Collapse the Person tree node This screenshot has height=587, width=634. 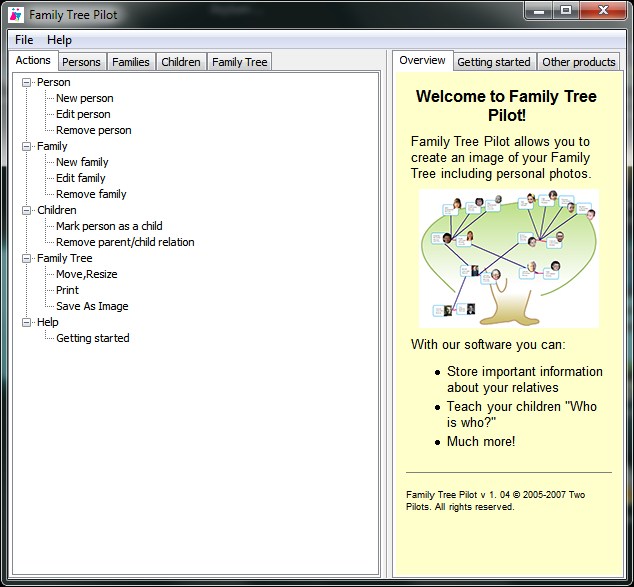[26, 82]
